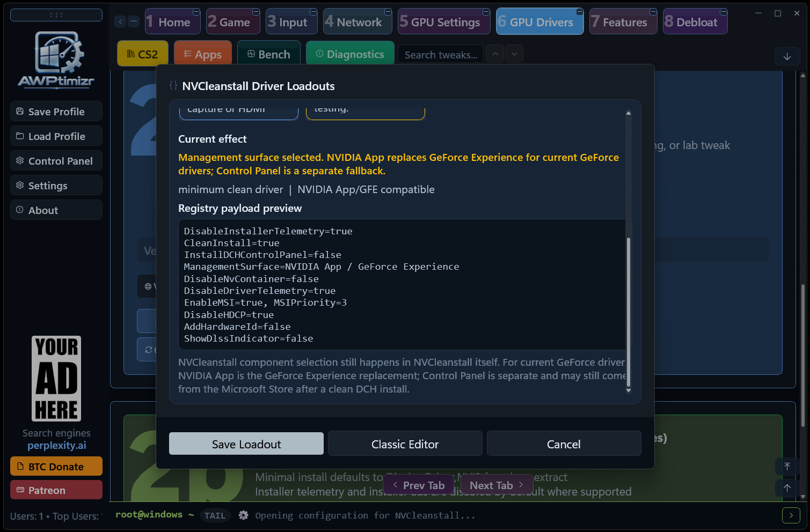Click the sidebar drag handle dots
The height and width of the screenshot is (532, 810).
click(x=56, y=15)
